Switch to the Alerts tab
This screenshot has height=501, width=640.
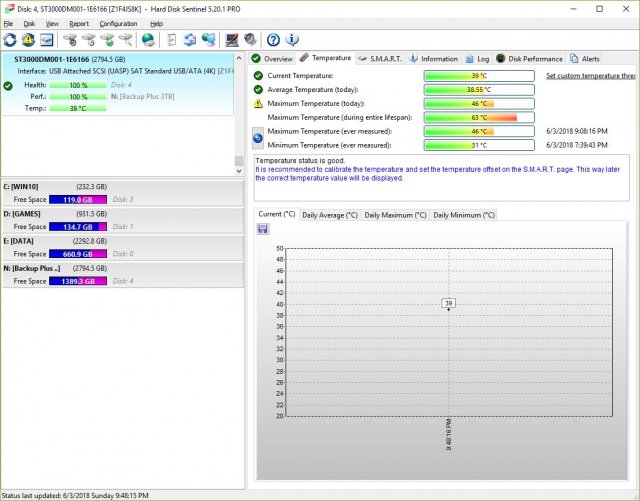click(x=584, y=59)
